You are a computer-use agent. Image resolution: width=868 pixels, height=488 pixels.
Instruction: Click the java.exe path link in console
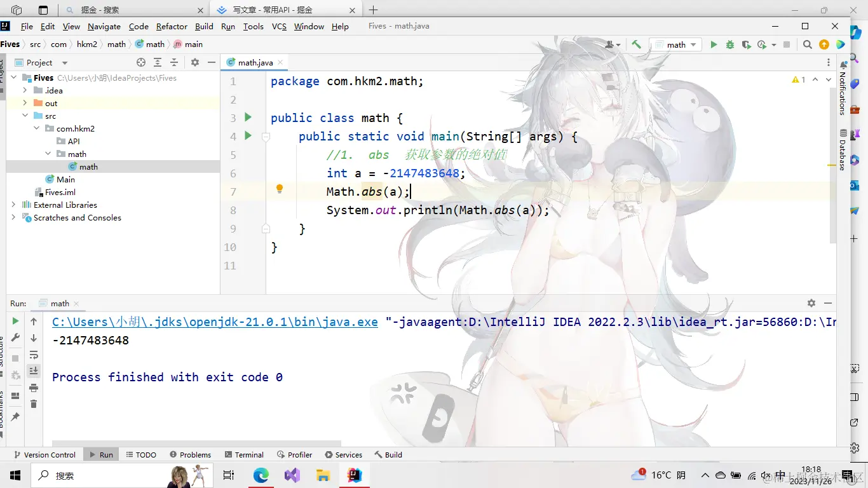coord(215,322)
